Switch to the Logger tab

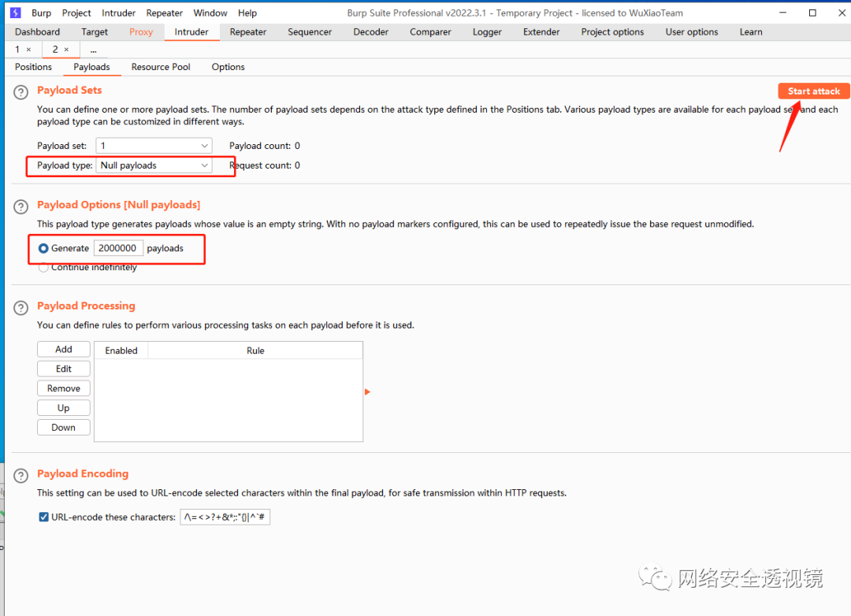pos(487,32)
